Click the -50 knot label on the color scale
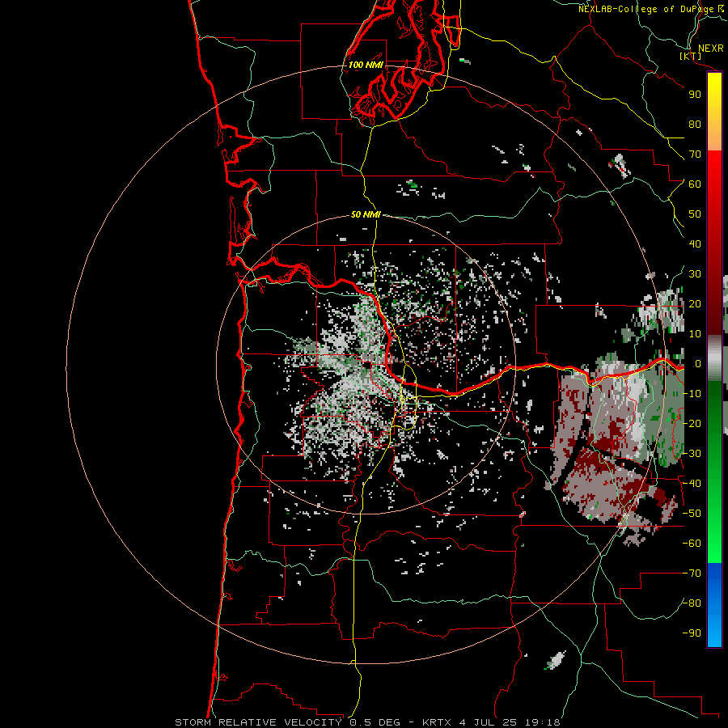The height and width of the screenshot is (728, 728). [x=692, y=514]
